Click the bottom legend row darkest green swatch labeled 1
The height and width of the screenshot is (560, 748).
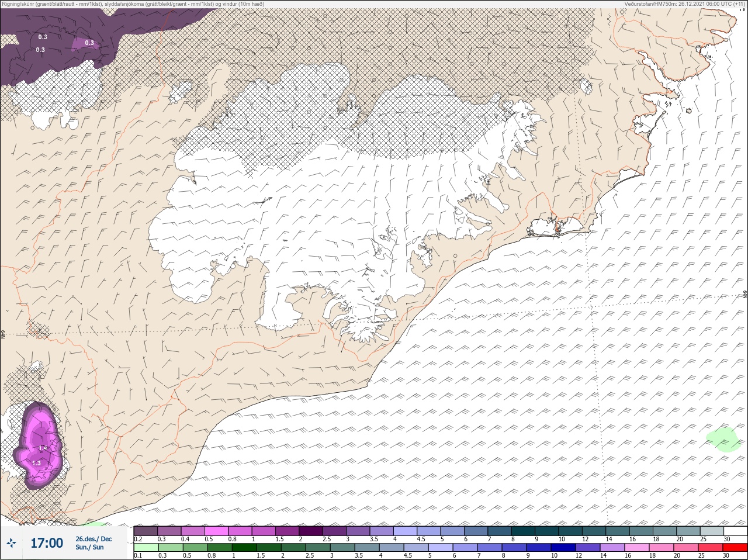(244, 548)
